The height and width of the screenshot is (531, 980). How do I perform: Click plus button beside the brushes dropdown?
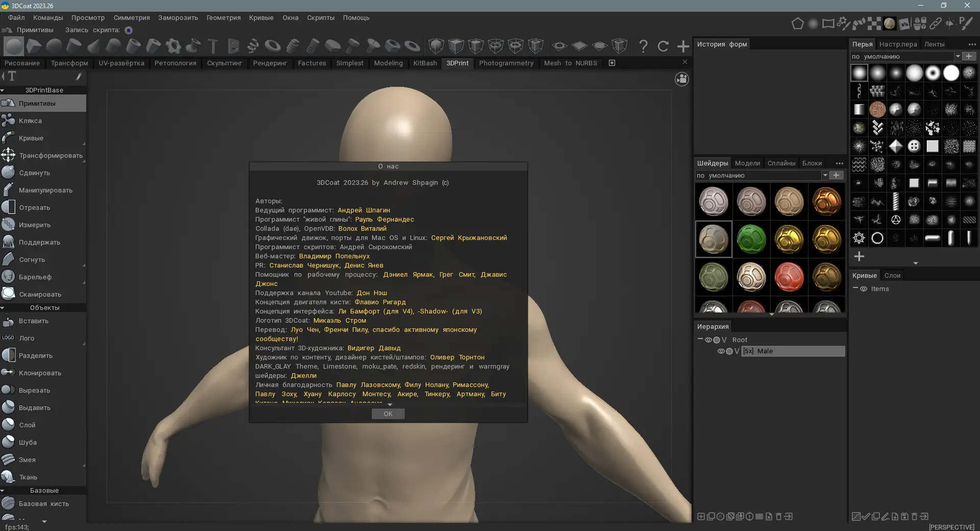click(969, 56)
